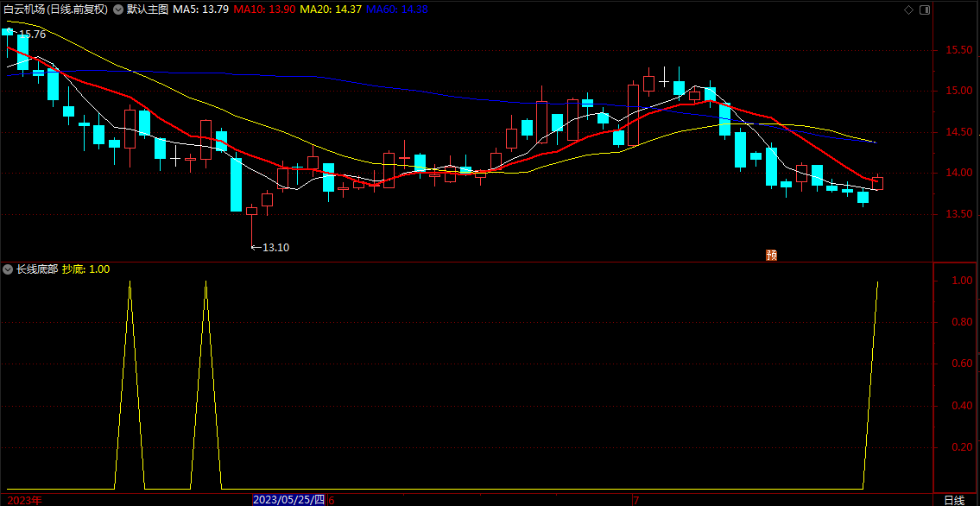Image resolution: width=980 pixels, height=506 pixels.
Task: Click the 13.10 low price label
Action: click(275, 247)
